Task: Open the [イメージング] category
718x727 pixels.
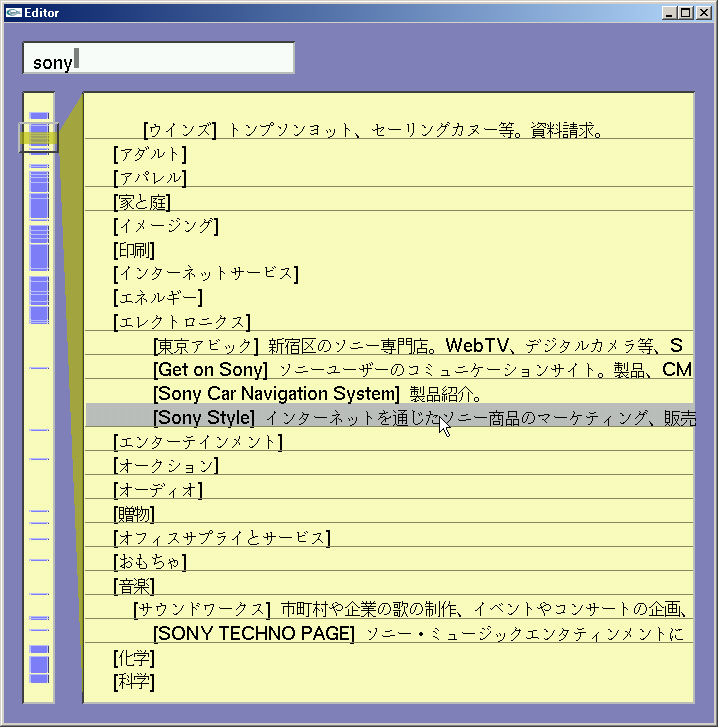Action: 166,226
